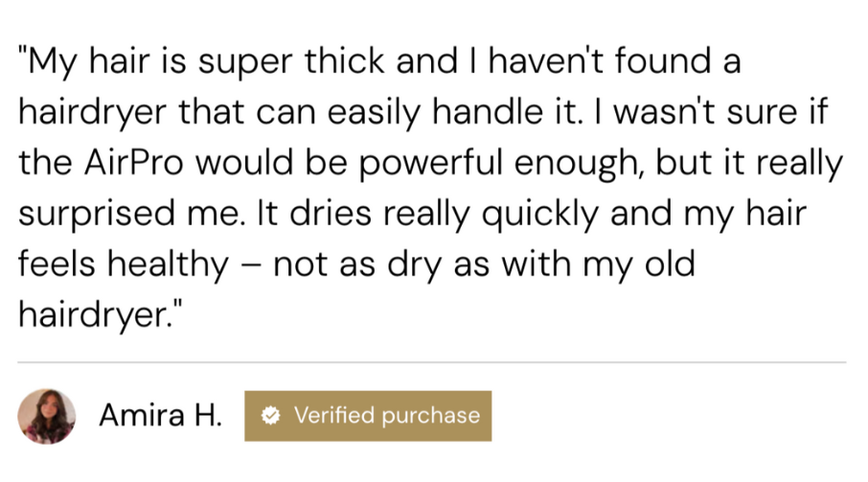Open Amira H.'s profile photo
Image resolution: width=868 pixels, height=482 pixels.
pos(46,416)
